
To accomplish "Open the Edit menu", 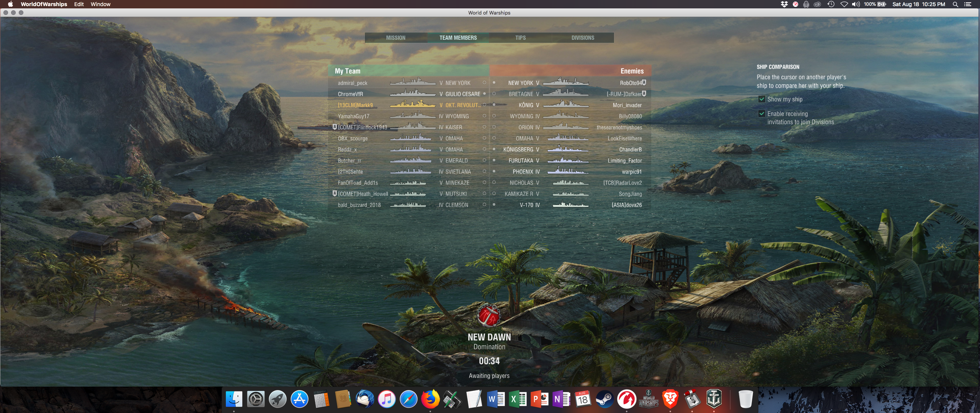I will click(x=79, y=4).
